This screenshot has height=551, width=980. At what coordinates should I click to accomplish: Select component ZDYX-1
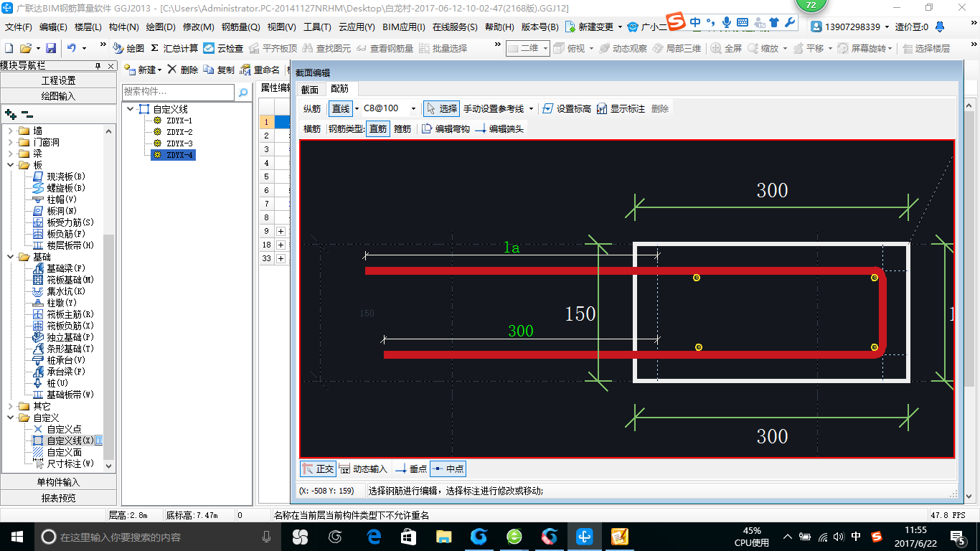179,121
